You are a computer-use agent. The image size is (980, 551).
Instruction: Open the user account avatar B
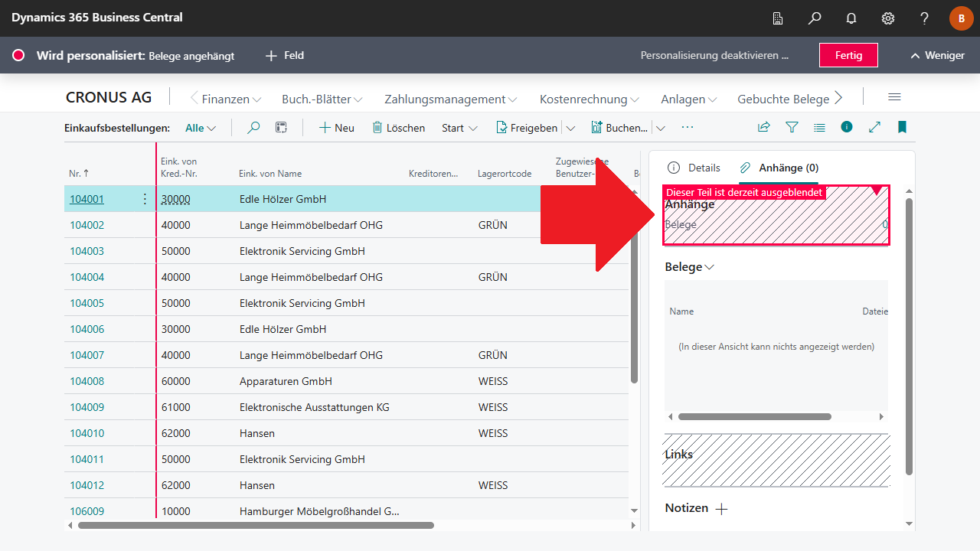[x=962, y=18]
